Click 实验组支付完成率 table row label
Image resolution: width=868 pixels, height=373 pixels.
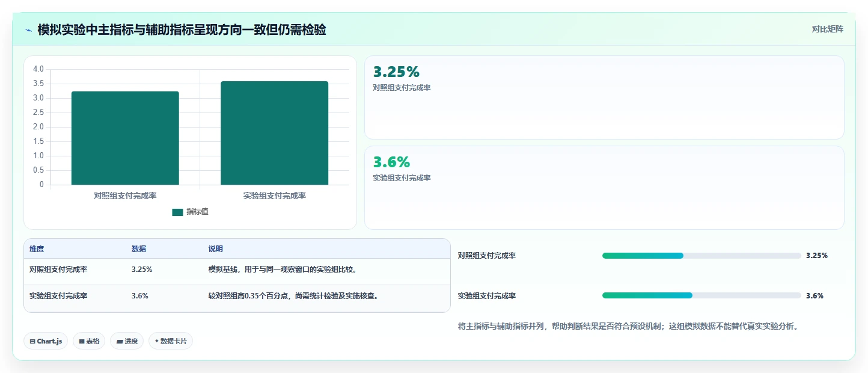58,296
